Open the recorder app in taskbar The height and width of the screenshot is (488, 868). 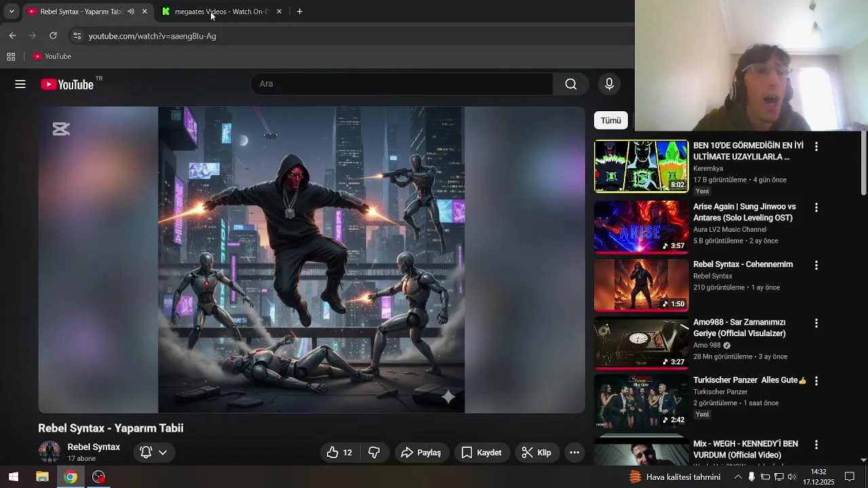(99, 477)
